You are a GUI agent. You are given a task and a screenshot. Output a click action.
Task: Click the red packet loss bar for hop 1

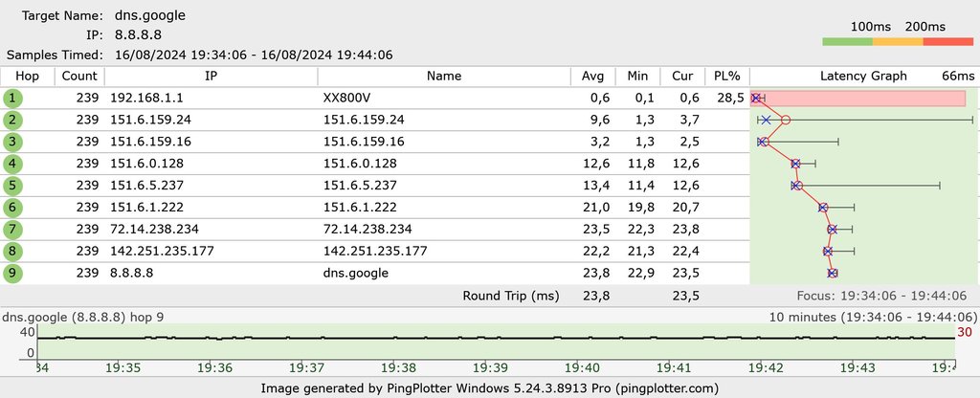point(864,98)
